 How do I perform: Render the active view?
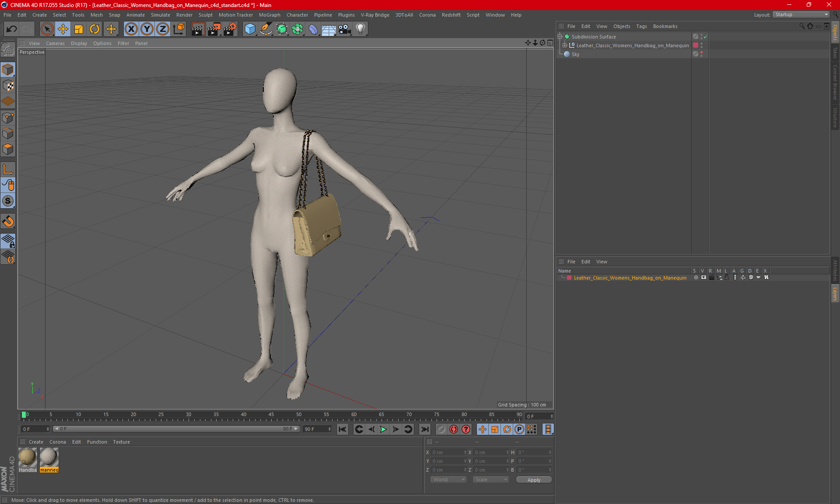click(x=198, y=29)
